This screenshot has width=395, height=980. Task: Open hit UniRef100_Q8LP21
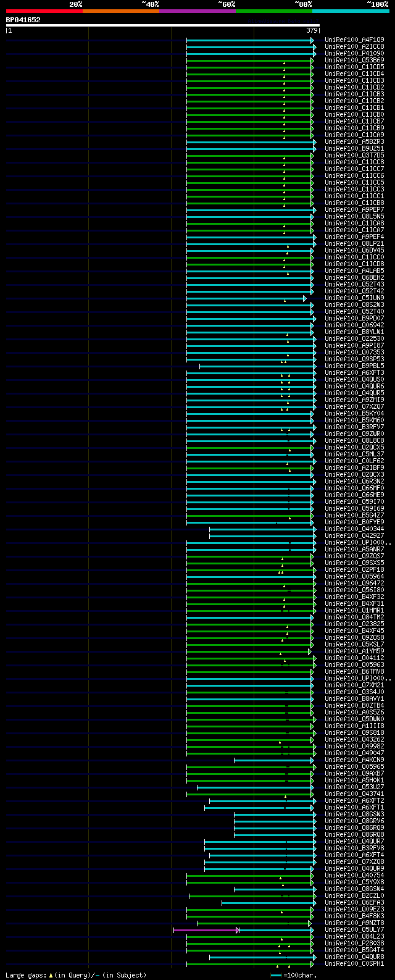354,243
